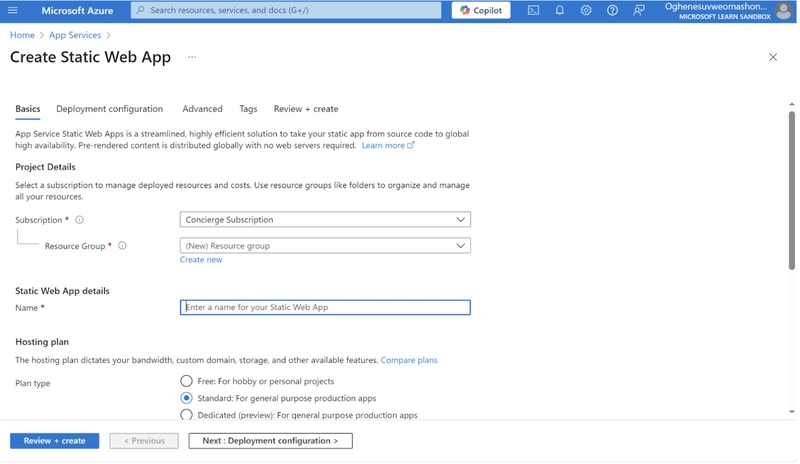
Task: Click the Hosting plan heading
Action: 42,342
